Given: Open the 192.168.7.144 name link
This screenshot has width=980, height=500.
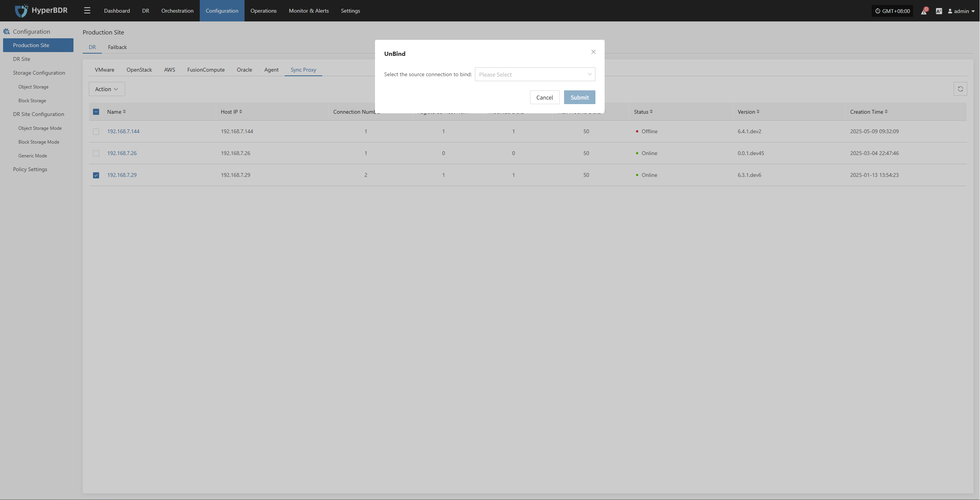Looking at the screenshot, I should [x=123, y=131].
